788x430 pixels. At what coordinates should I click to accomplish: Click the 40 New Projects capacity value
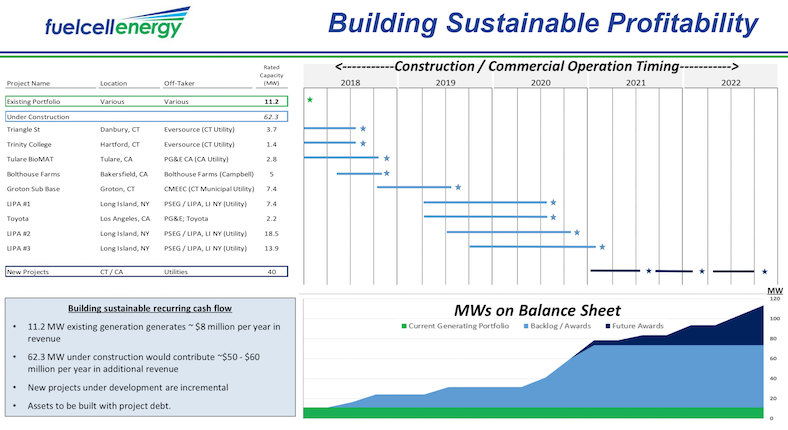coord(272,272)
